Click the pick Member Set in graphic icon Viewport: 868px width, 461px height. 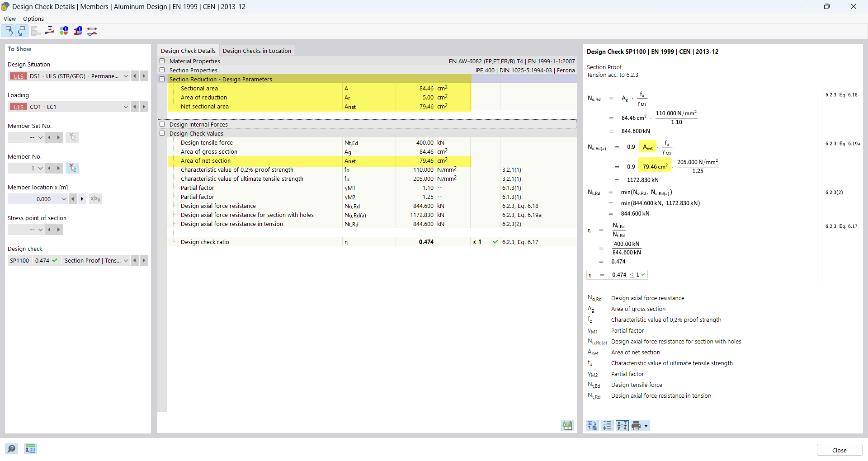point(72,137)
